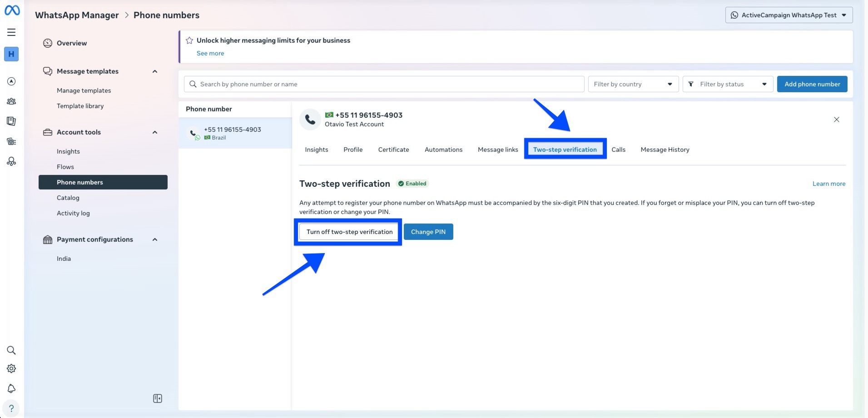Click the Phone number column header

[x=209, y=109]
